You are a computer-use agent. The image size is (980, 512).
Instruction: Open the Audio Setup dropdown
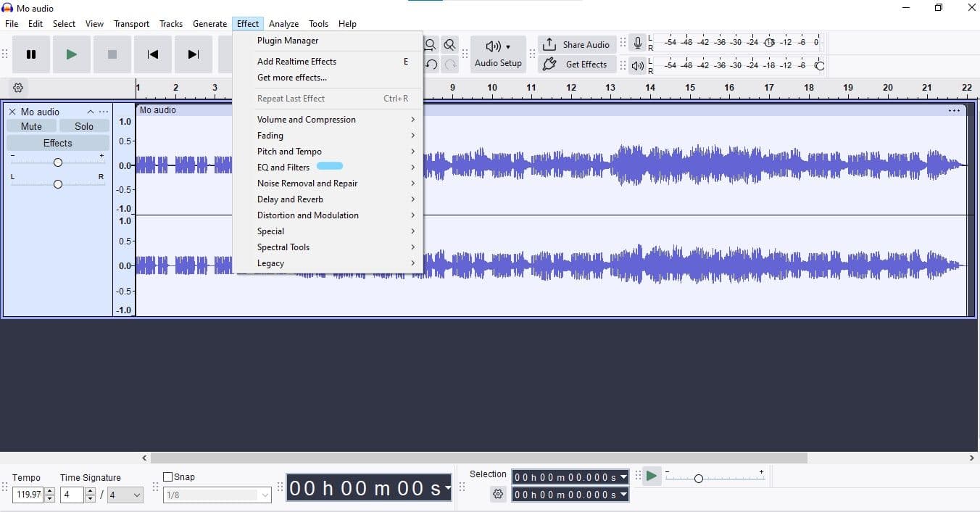click(x=498, y=54)
